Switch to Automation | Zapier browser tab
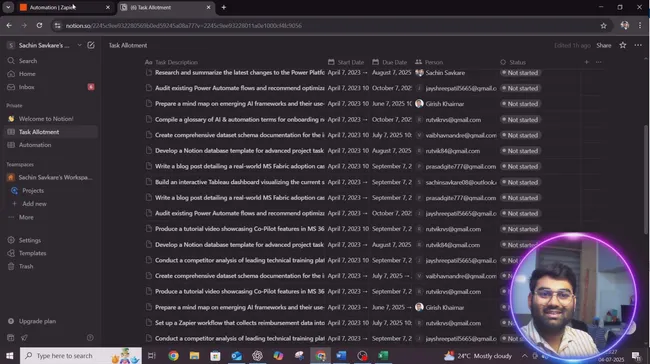 click(65, 7)
